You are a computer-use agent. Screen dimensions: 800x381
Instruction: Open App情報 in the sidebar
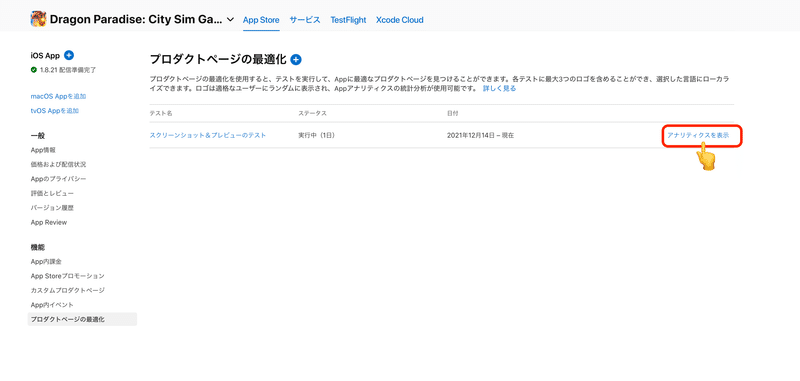click(x=43, y=150)
